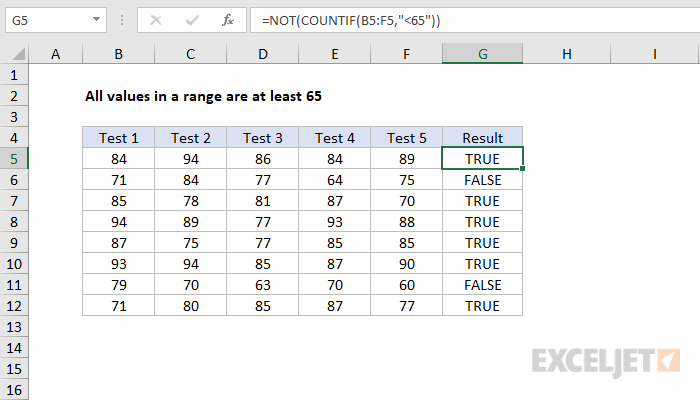
Task: Click the cell with 78 in Test 2
Action: (x=191, y=201)
